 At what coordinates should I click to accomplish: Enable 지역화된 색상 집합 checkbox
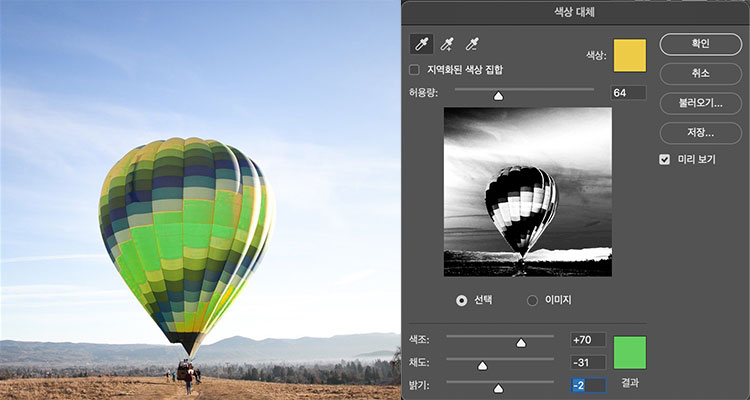[x=414, y=70]
